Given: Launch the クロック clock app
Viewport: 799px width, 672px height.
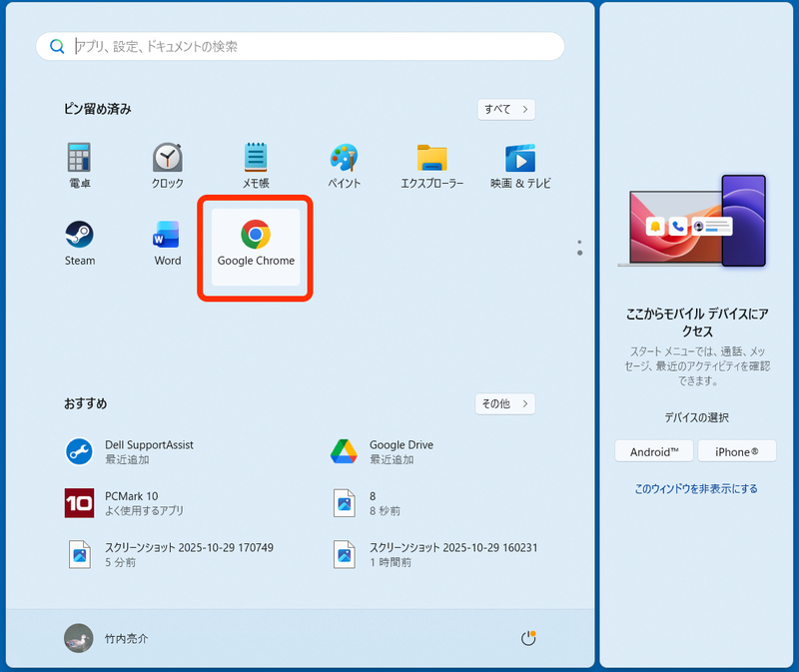Looking at the screenshot, I should click(x=168, y=166).
